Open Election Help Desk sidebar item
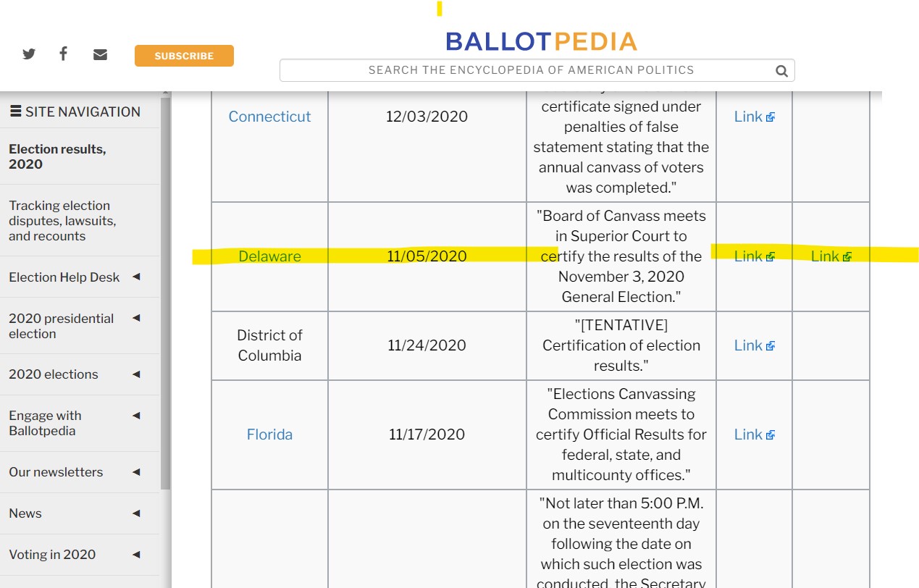Screen dimensions: 919x588 tap(64, 277)
